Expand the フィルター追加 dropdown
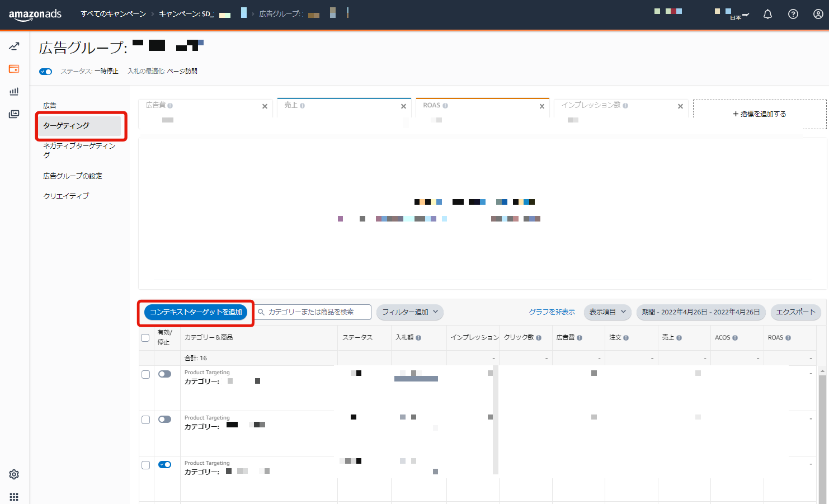 point(409,312)
